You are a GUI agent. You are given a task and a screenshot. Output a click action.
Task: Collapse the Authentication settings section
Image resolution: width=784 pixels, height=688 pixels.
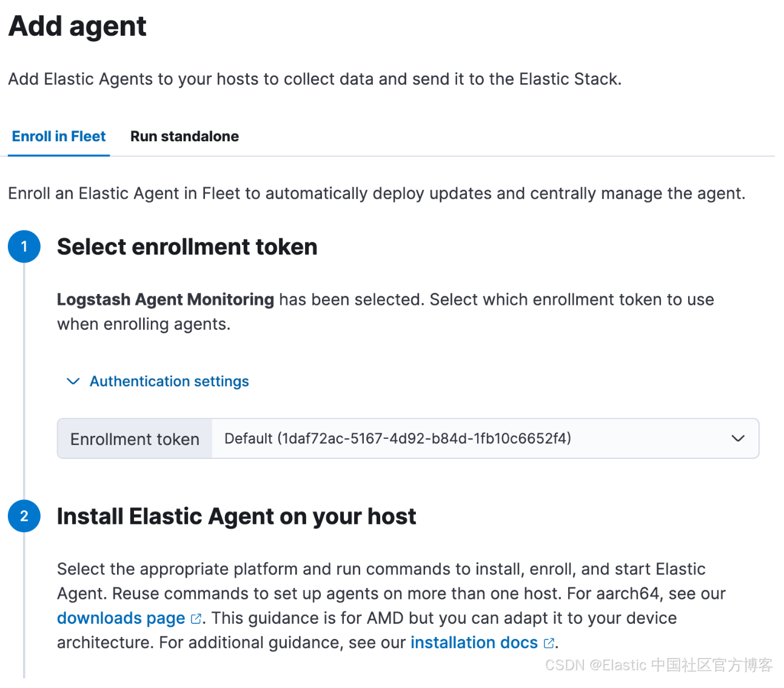169,381
